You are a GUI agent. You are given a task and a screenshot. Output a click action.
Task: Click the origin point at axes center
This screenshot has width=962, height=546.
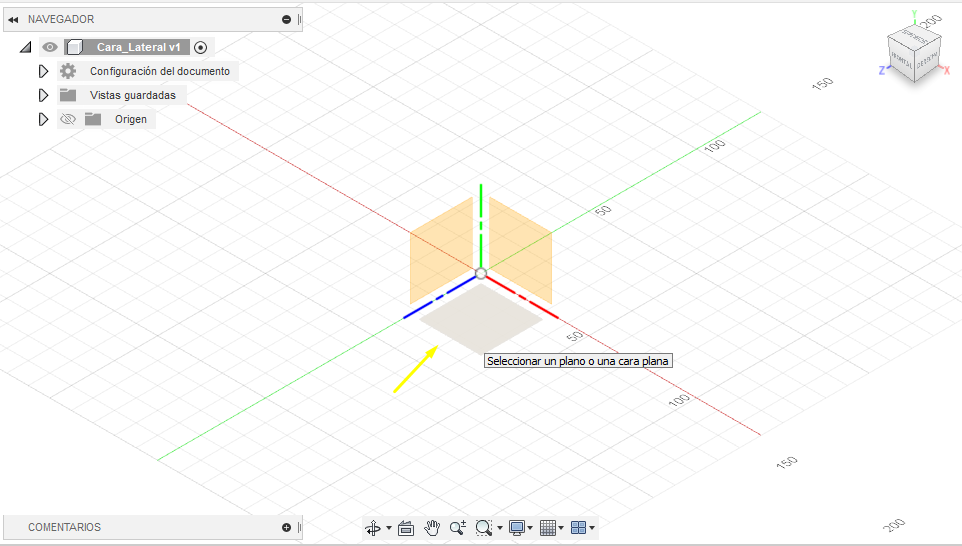tap(481, 274)
